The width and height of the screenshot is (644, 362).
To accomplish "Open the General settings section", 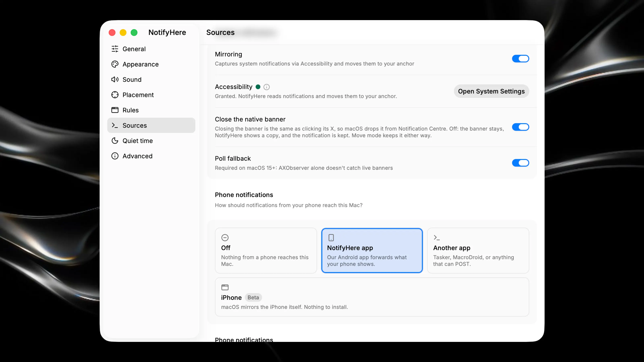I will point(151,49).
